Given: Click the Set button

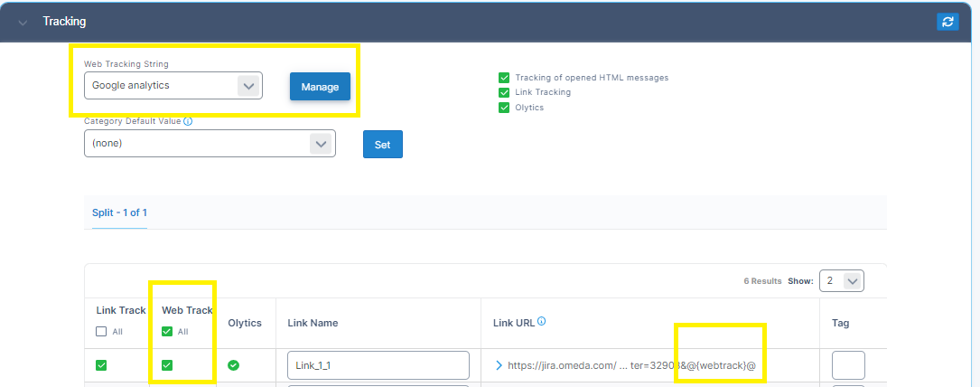Looking at the screenshot, I should (x=382, y=145).
